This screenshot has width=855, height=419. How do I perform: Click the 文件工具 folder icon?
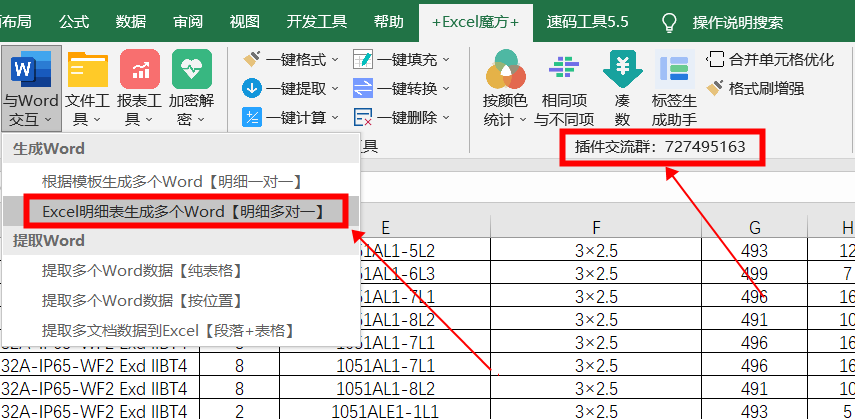click(x=87, y=69)
